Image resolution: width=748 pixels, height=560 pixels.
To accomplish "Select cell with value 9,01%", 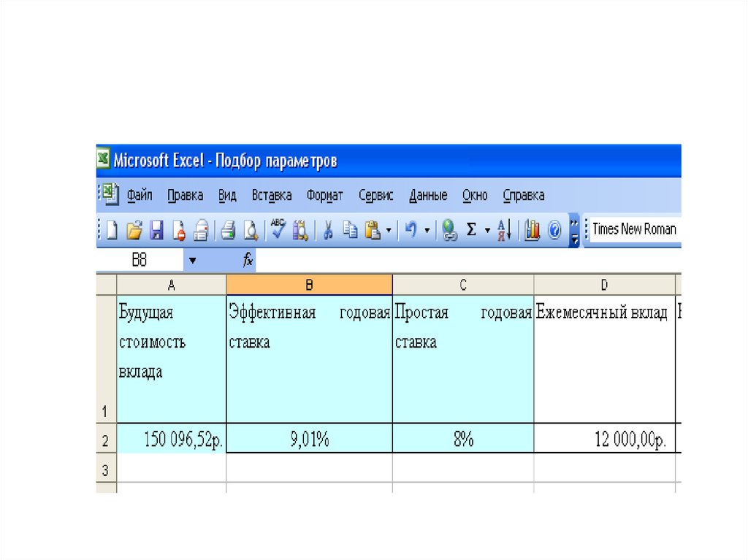I will point(309,438).
